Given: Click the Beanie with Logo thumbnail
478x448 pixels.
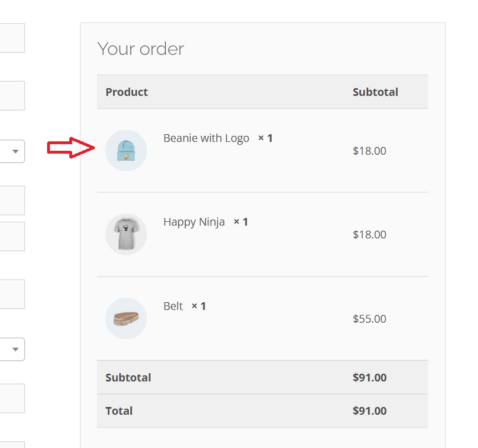Looking at the screenshot, I should click(x=126, y=151).
